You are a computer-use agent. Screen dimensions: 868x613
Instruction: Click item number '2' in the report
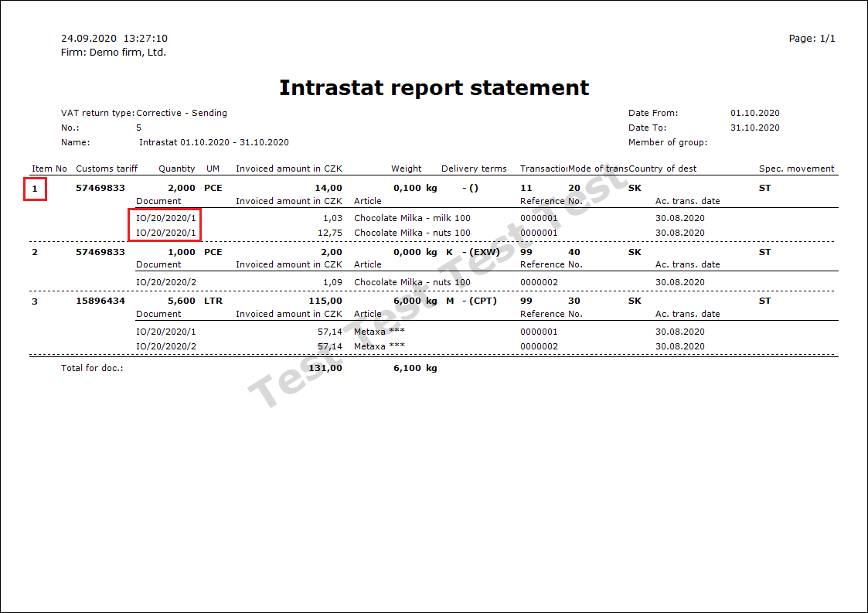[x=35, y=252]
